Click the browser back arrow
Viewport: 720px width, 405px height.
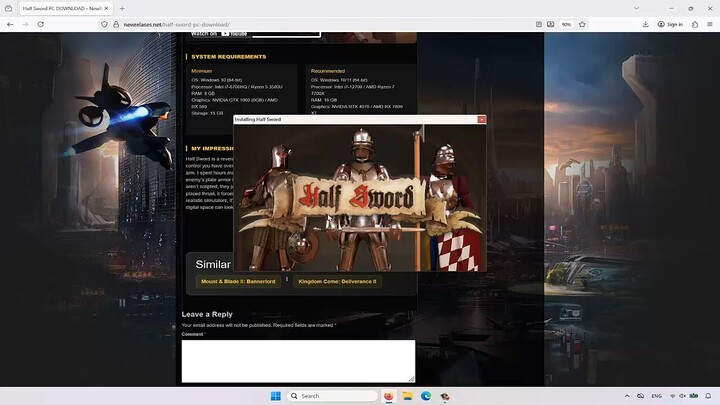[x=10, y=24]
